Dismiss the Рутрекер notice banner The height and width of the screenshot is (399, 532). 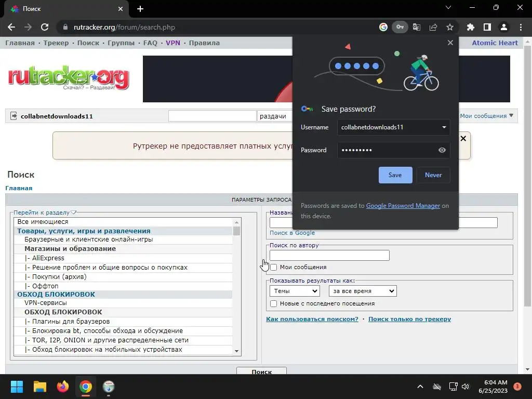click(463, 138)
